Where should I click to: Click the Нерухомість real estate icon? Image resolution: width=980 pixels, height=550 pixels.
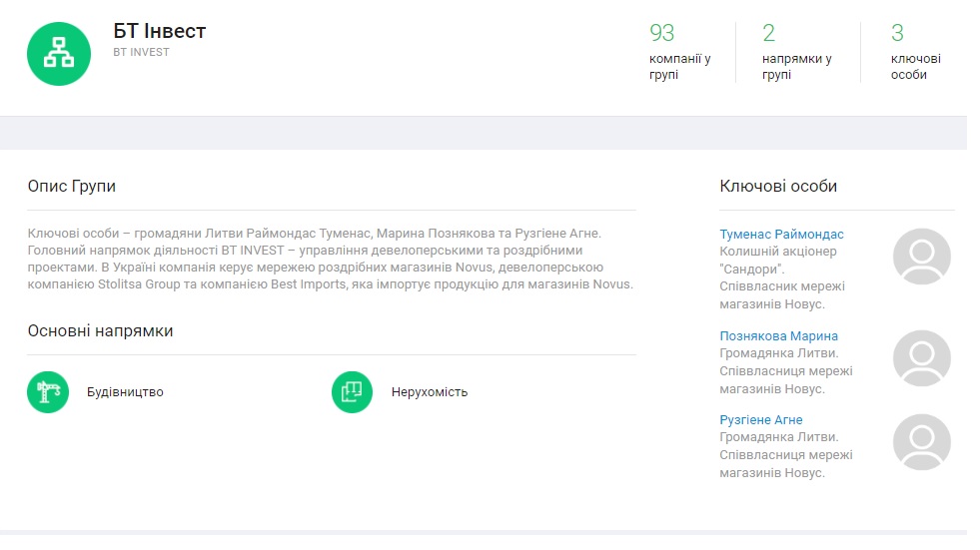(x=352, y=391)
